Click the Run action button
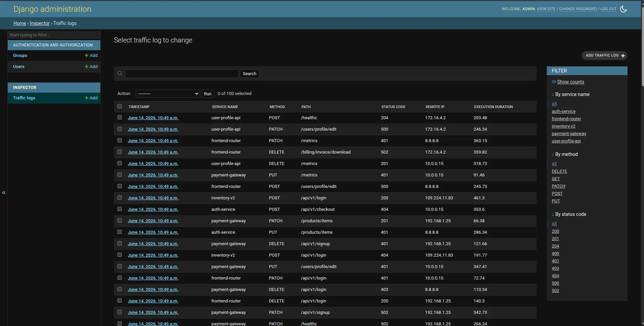This screenshot has height=326, width=644. pyautogui.click(x=208, y=94)
